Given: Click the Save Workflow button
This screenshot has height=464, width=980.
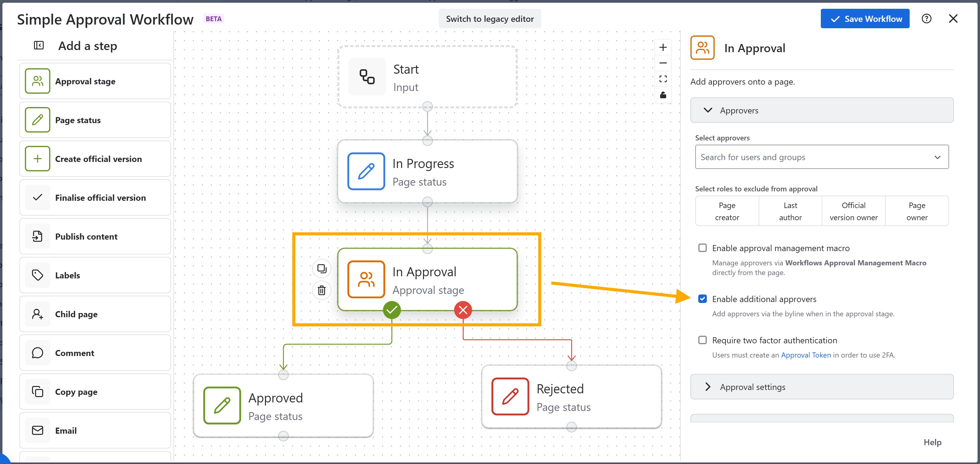Looking at the screenshot, I should [865, 19].
